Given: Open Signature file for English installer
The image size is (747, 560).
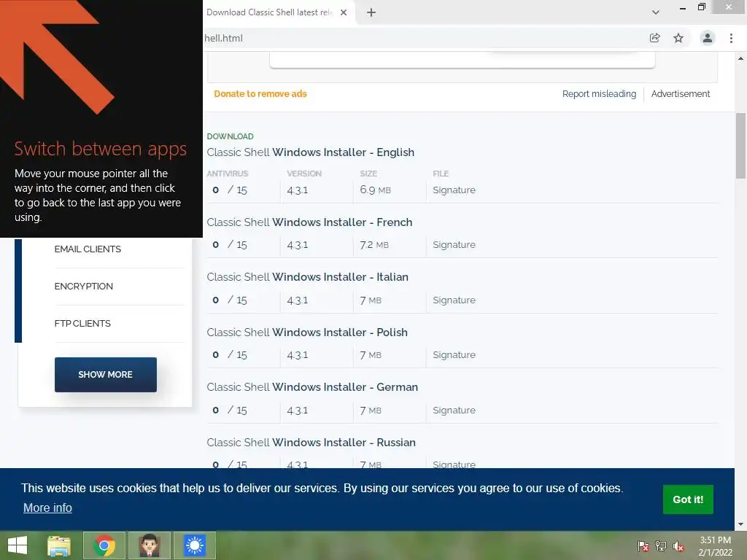Looking at the screenshot, I should 454,190.
